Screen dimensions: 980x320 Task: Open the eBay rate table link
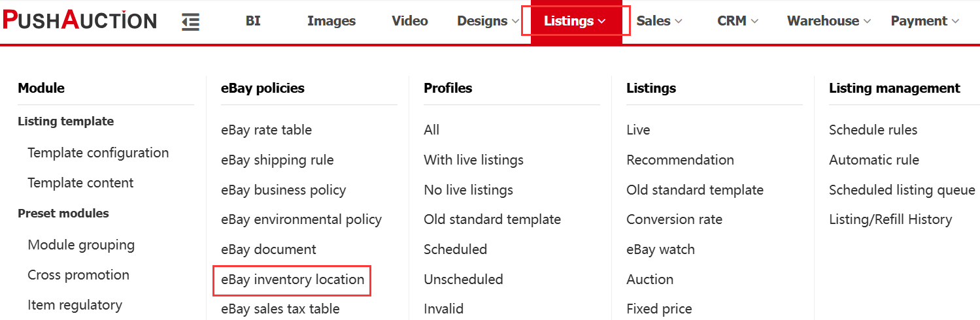pyautogui.click(x=266, y=130)
